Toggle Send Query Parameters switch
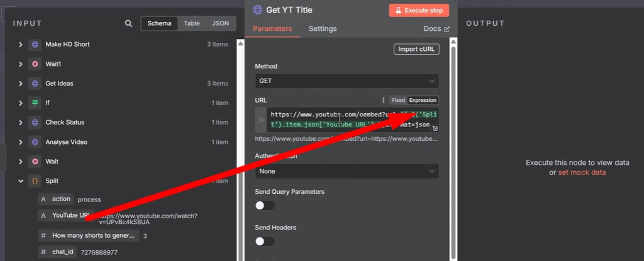The width and height of the screenshot is (644, 261). point(265,206)
